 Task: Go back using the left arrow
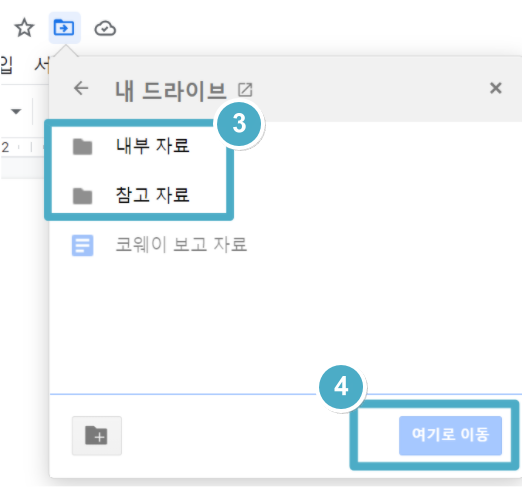(81, 89)
